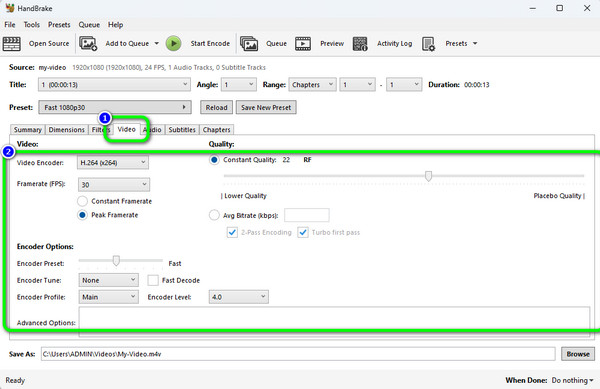Screen dimensions: 600x389
Task: Click the Placebo Quality label
Action: pos(557,196)
